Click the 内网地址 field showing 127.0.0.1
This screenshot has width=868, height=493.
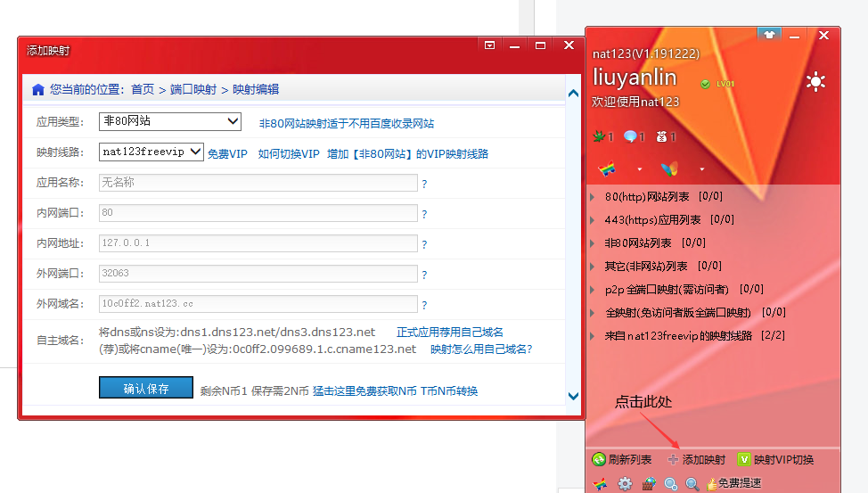click(x=258, y=243)
